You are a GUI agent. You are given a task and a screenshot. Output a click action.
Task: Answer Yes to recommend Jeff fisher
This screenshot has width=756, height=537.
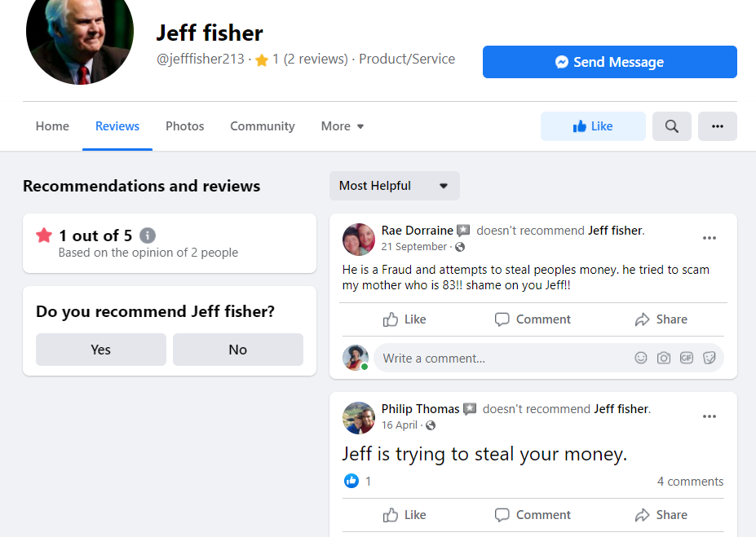coord(100,350)
